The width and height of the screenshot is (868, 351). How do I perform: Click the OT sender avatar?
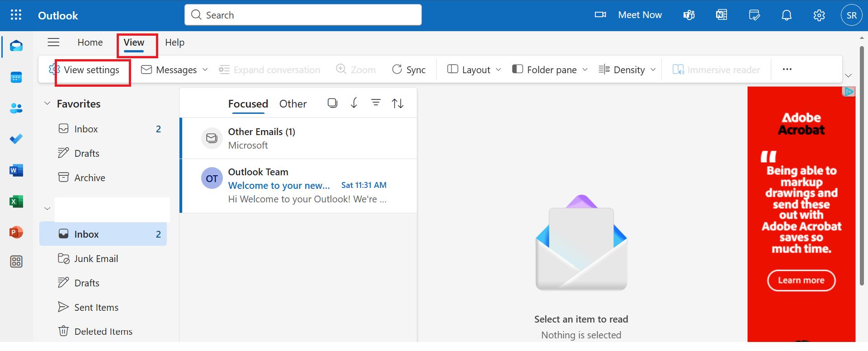point(212,178)
